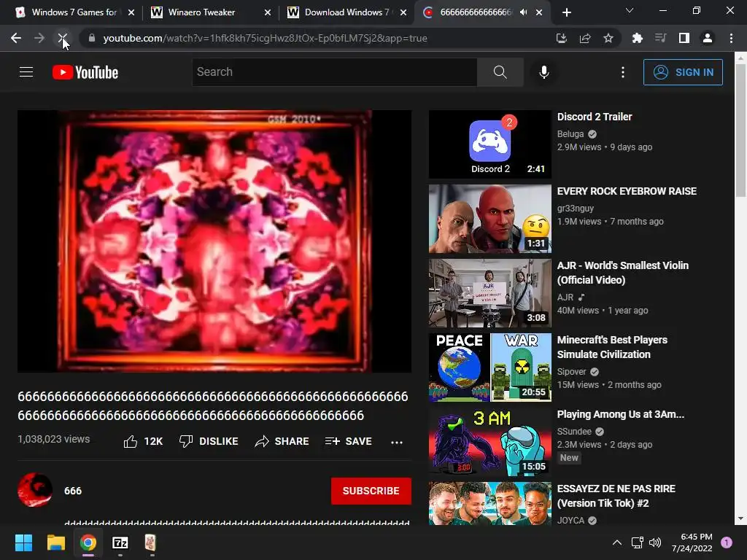Open more actions ellipsis below video
This screenshot has height=560, width=747.
(x=397, y=442)
